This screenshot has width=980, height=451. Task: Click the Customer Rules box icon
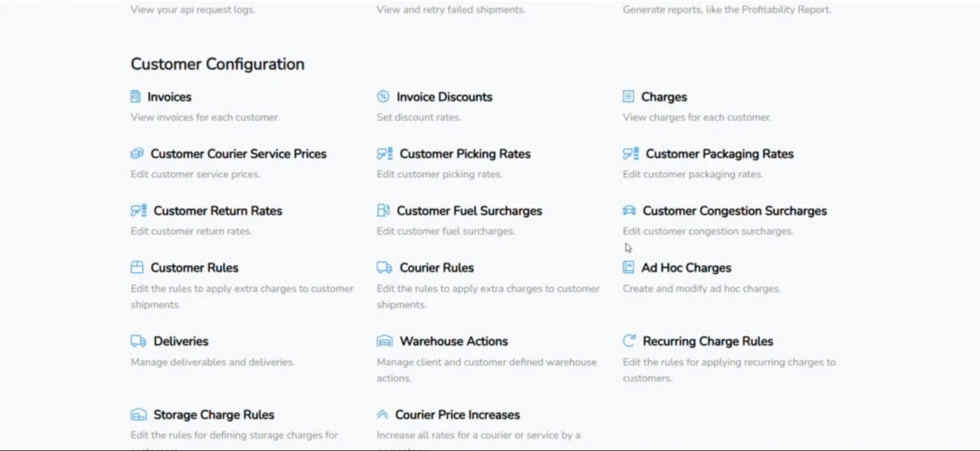tap(137, 267)
